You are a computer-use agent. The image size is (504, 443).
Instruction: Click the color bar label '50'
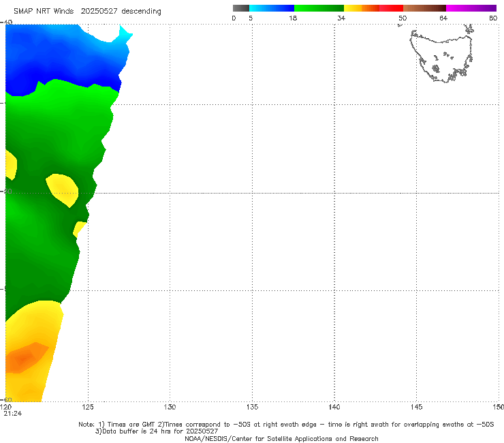coord(403,18)
